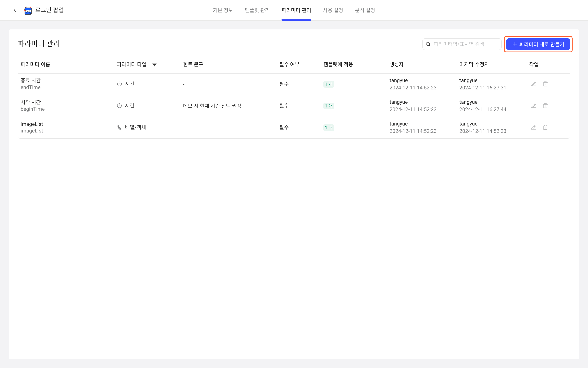Click the 마지막 수정자 column header
This screenshot has width=588, height=368.
[x=474, y=64]
